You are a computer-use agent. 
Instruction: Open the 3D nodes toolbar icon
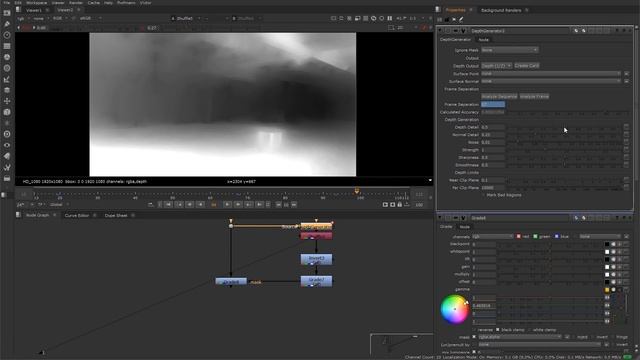click(7, 112)
